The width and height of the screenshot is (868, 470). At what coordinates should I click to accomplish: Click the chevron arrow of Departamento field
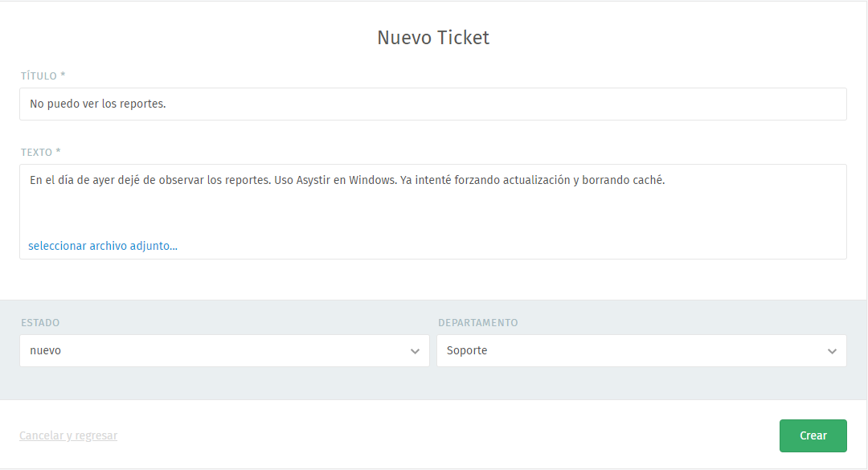click(x=832, y=351)
